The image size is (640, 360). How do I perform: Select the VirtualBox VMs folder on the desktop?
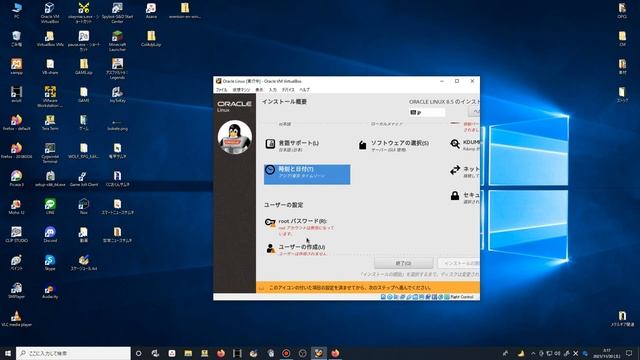[50, 39]
